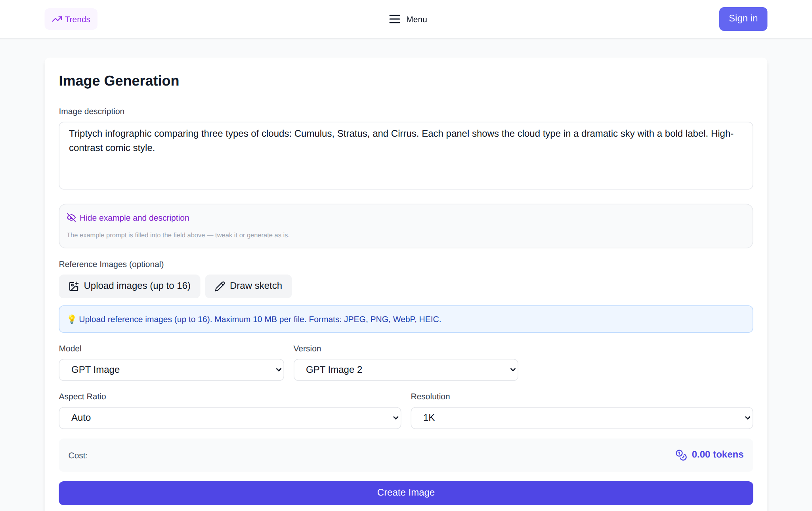The height and width of the screenshot is (511, 812).
Task: Click the 'Upload reference images' tip text
Action: (x=260, y=319)
